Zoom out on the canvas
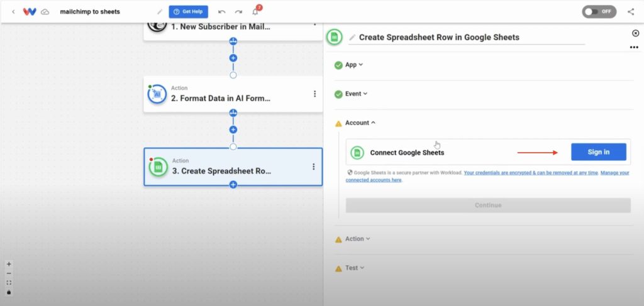This screenshot has width=644, height=306. pos(9,273)
